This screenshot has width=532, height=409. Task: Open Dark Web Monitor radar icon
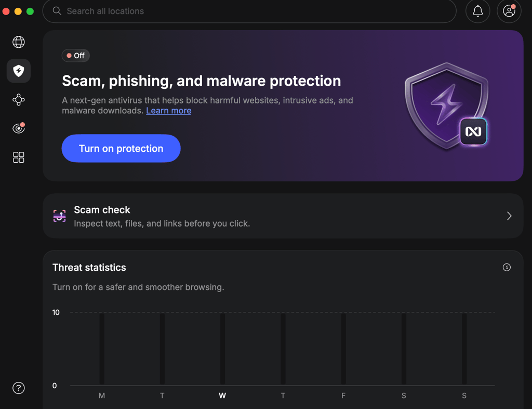(19, 128)
